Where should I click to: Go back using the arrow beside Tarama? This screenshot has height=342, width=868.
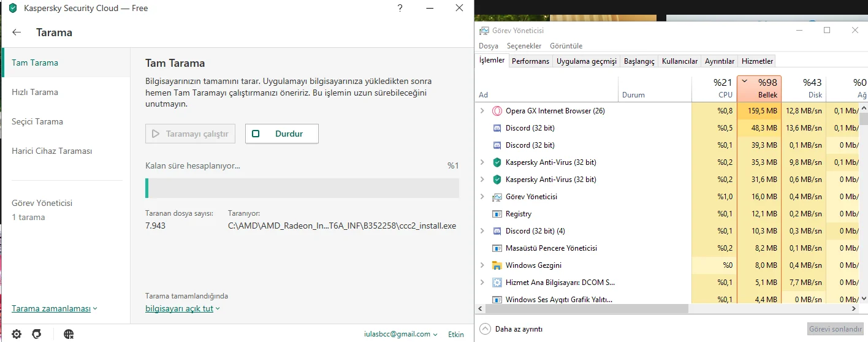pos(17,32)
